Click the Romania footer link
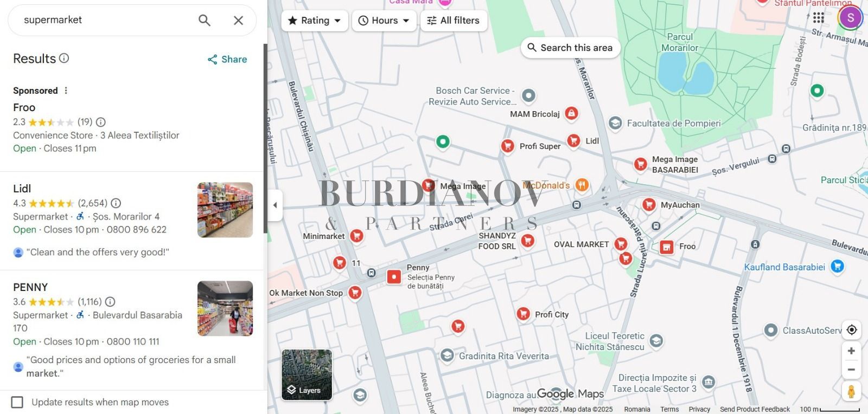Image resolution: width=868 pixels, height=414 pixels. tap(637, 409)
